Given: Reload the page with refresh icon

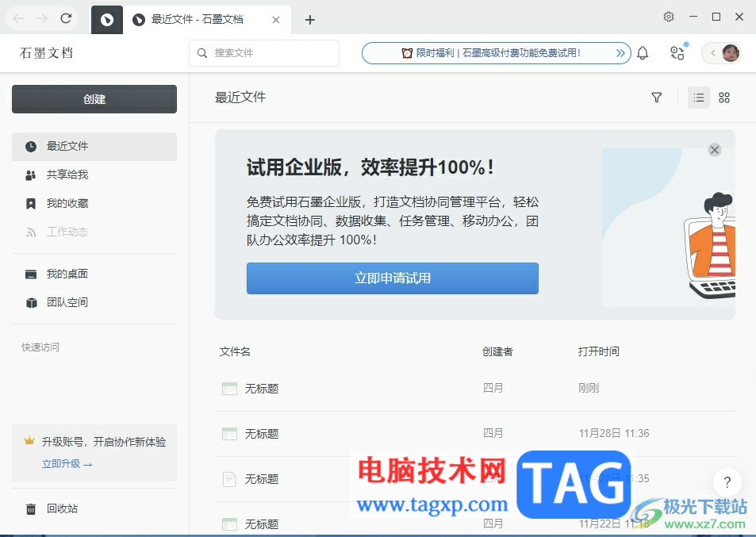Looking at the screenshot, I should [66, 18].
